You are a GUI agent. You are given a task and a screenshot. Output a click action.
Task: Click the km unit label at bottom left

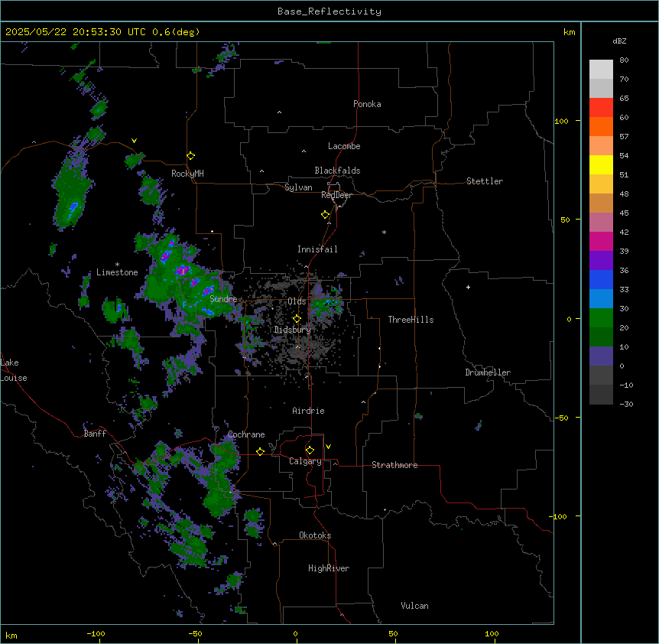coord(11,635)
